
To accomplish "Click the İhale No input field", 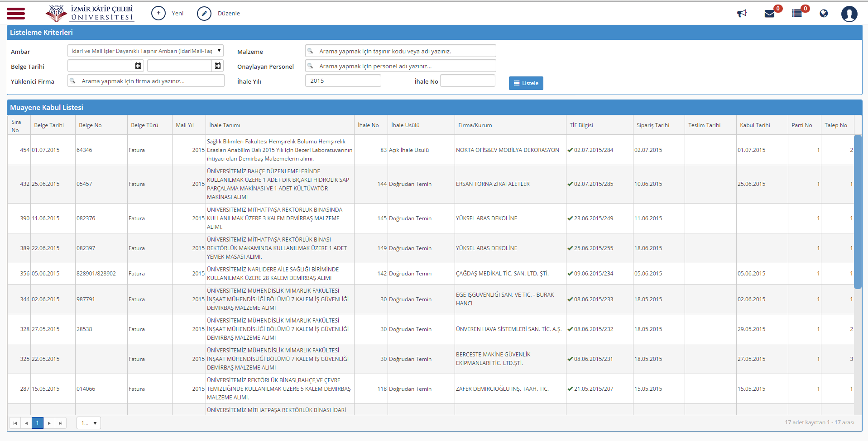I will [468, 81].
